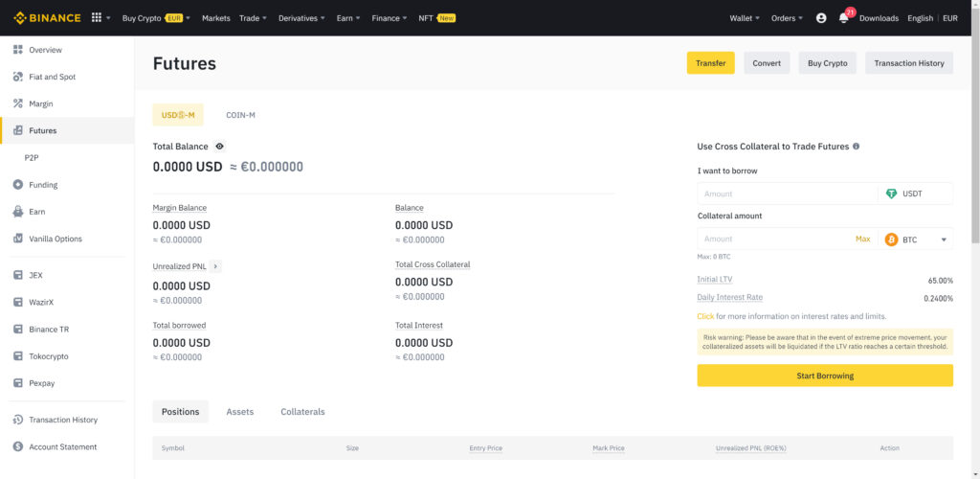Screen dimensions: 980x479
Task: Click the Pexpay sidebar icon
Action: pyautogui.click(x=18, y=382)
